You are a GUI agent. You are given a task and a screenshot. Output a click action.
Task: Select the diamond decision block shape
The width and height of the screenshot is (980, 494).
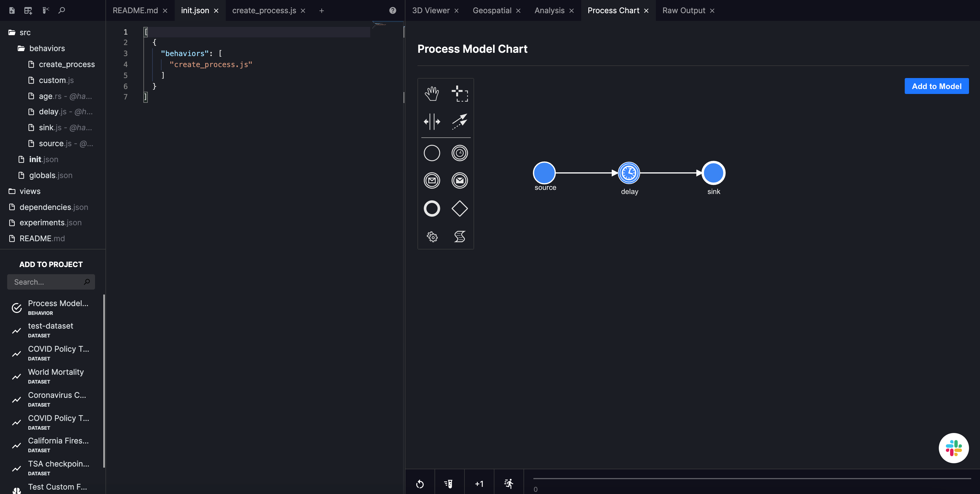click(460, 208)
